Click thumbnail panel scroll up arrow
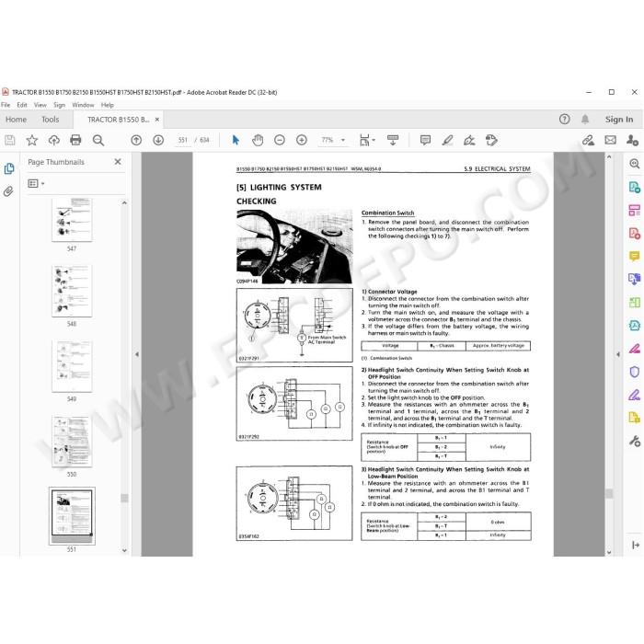The height and width of the screenshot is (644, 644). point(124,202)
